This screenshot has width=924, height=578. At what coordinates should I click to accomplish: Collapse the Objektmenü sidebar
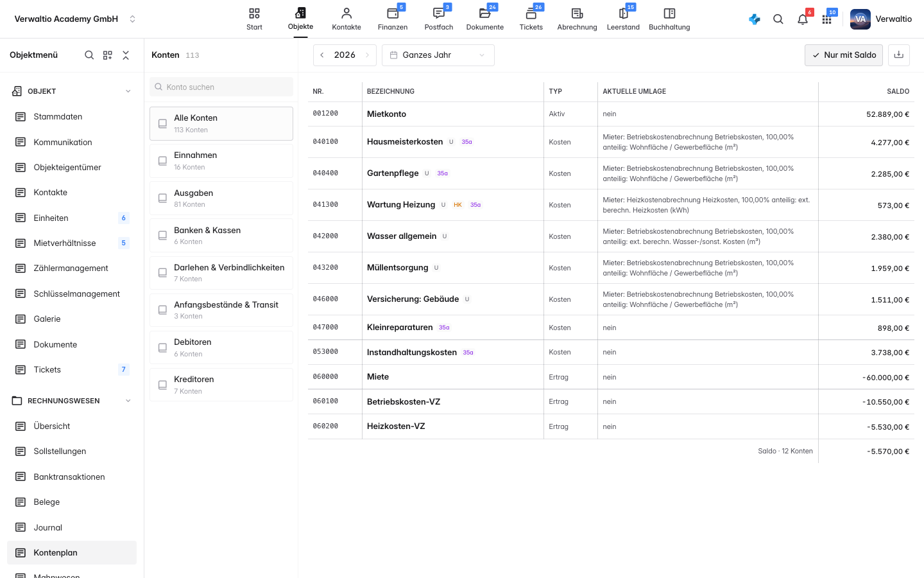pos(126,55)
